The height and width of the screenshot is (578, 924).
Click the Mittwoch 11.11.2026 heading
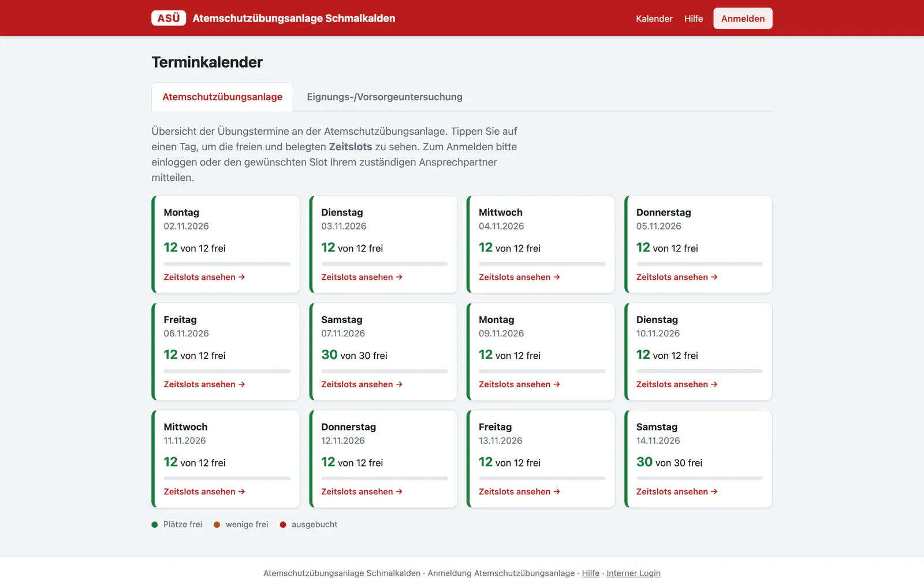tap(185, 427)
